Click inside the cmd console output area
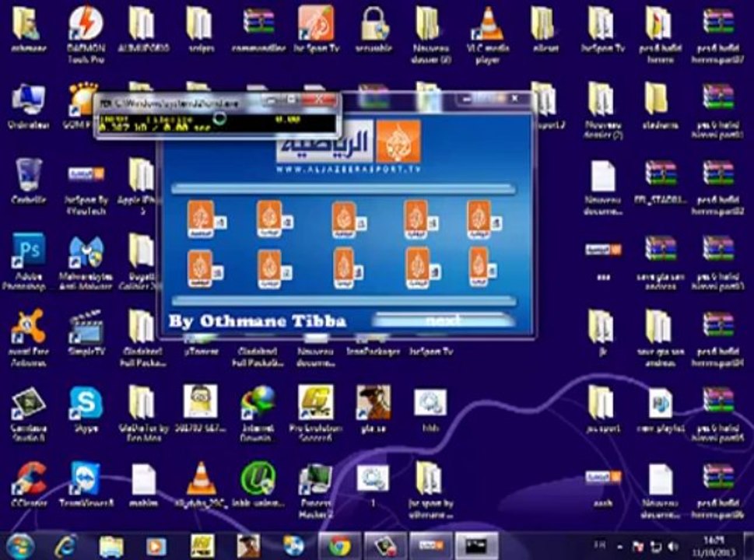The height and width of the screenshot is (560, 754). tap(217, 124)
